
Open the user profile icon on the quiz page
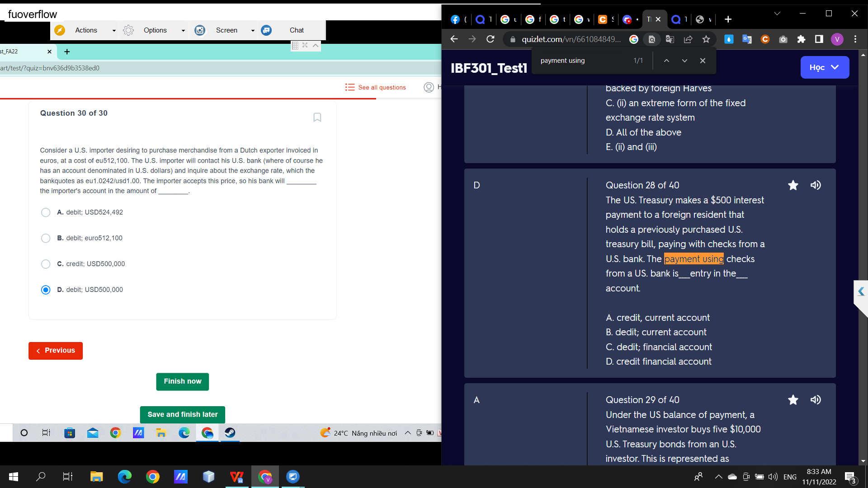pos(429,87)
